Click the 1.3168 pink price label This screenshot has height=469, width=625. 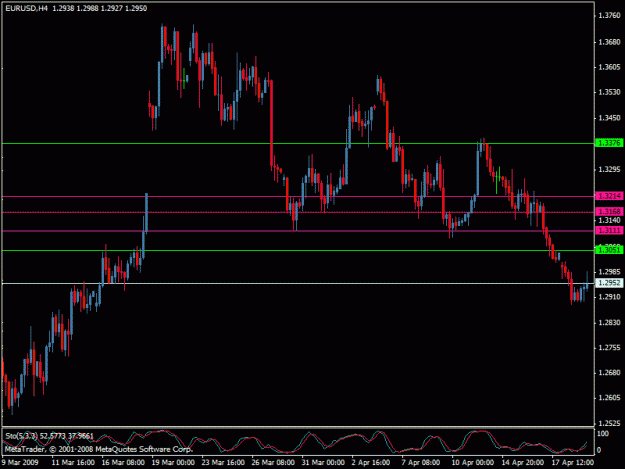[609, 212]
